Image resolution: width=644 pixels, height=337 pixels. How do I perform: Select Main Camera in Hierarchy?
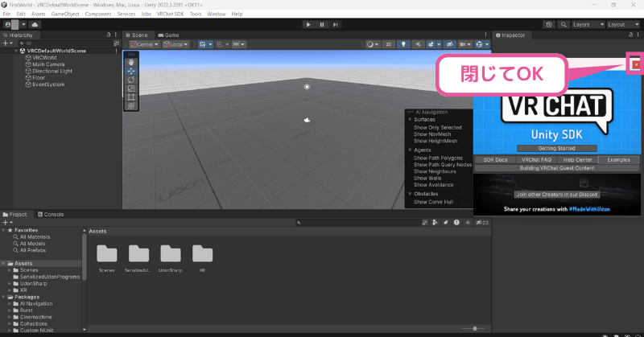point(48,64)
